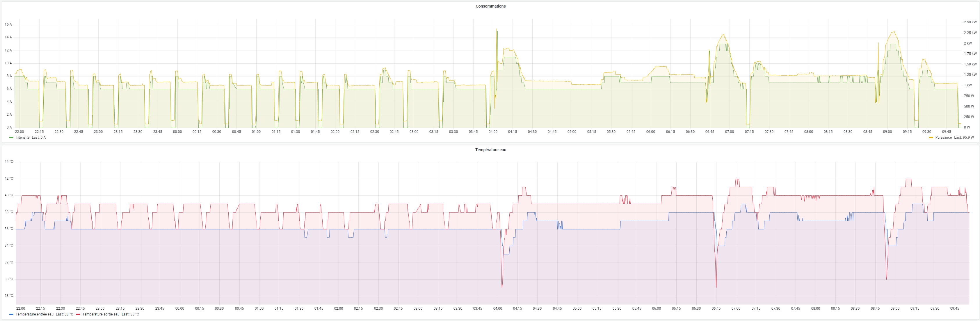Click '00:00' time label in Température eau panel
The width and height of the screenshot is (980, 321).
(x=179, y=308)
